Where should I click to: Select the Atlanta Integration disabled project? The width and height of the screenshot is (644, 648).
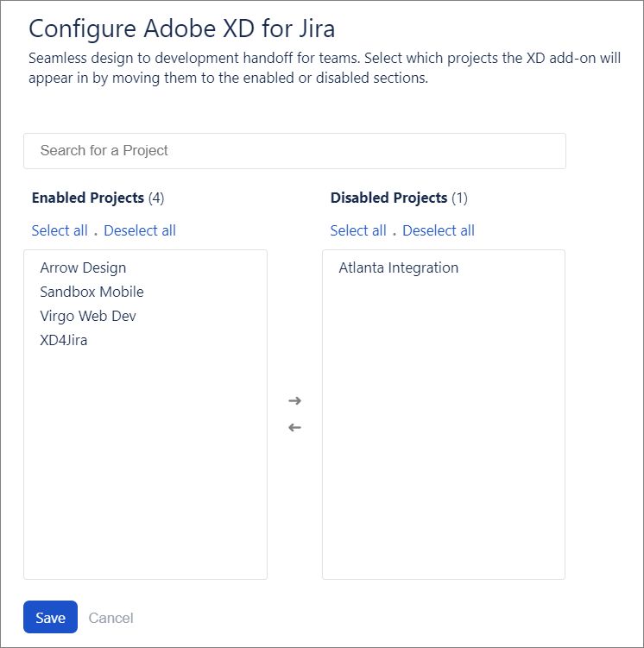point(399,267)
